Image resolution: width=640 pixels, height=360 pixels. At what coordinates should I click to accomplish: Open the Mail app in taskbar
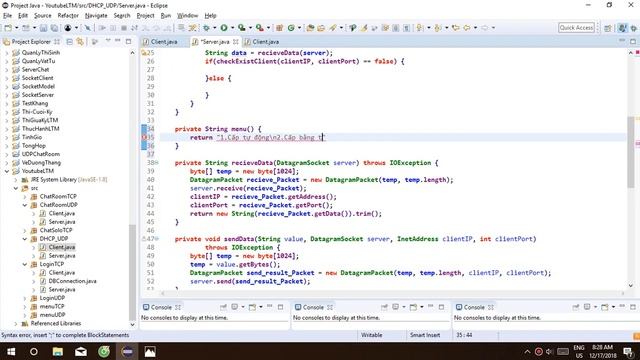pos(81,351)
